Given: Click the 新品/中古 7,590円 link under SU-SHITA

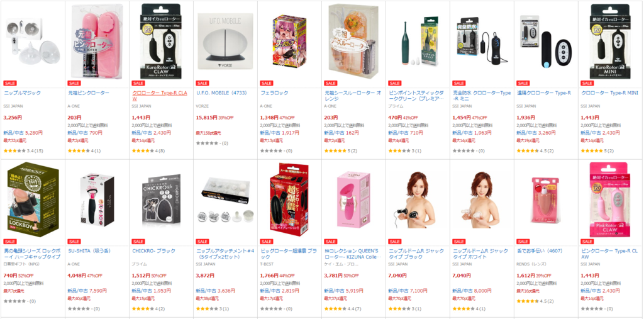Looking at the screenshot, I should [x=87, y=291].
